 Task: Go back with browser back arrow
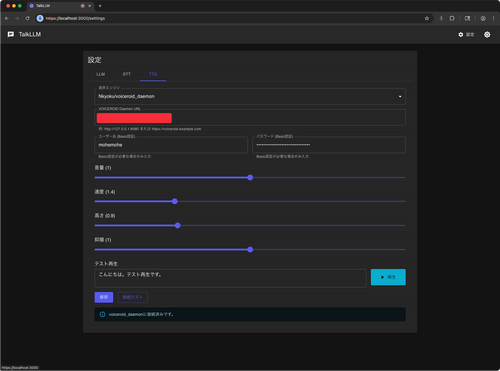pyautogui.click(x=7, y=18)
